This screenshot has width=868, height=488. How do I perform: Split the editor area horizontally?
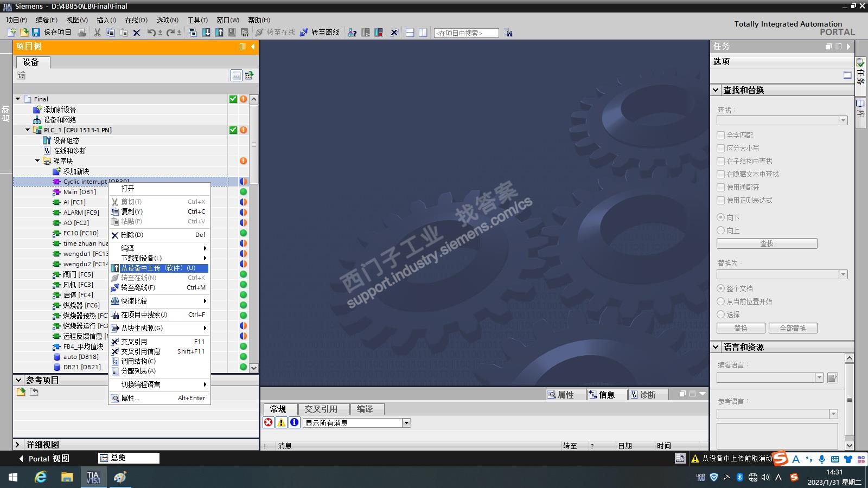[x=410, y=33]
